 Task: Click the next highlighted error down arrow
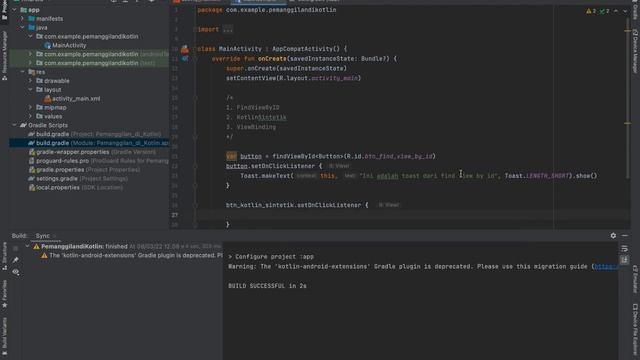(625, 11)
